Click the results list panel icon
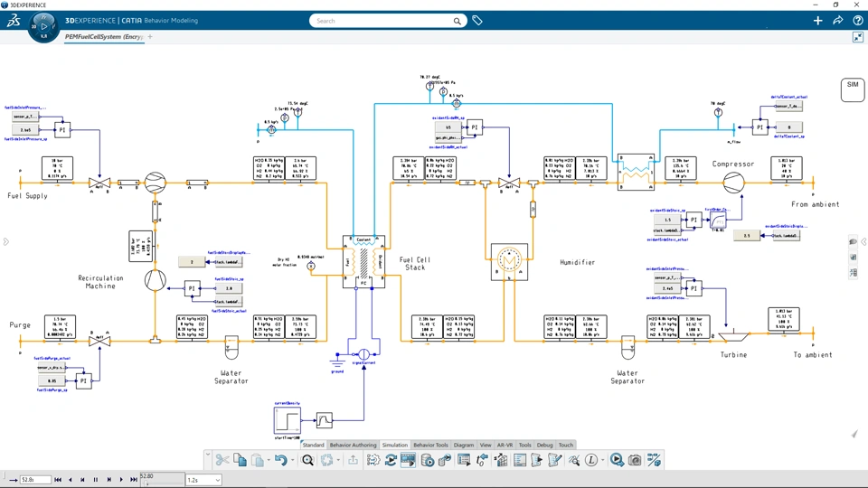The image size is (868, 488). tap(519, 460)
